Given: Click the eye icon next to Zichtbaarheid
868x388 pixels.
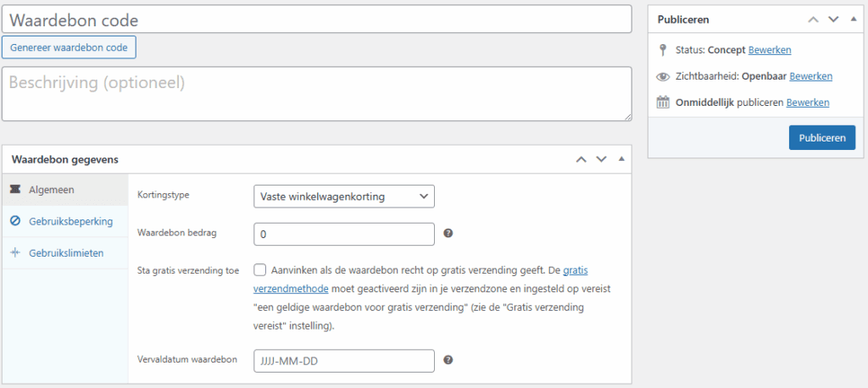Looking at the screenshot, I should tap(664, 76).
